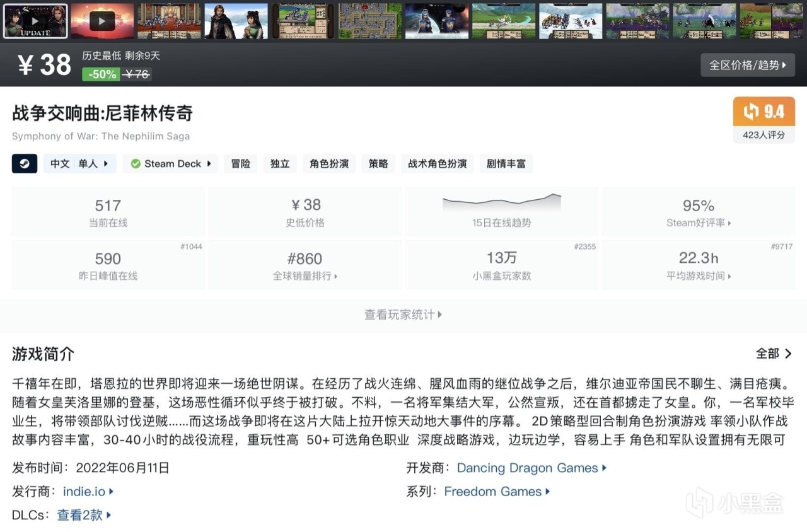Viewport: 807px width, 532px height.
Task: Click the release date 2022年06月11日
Action: [x=122, y=468]
